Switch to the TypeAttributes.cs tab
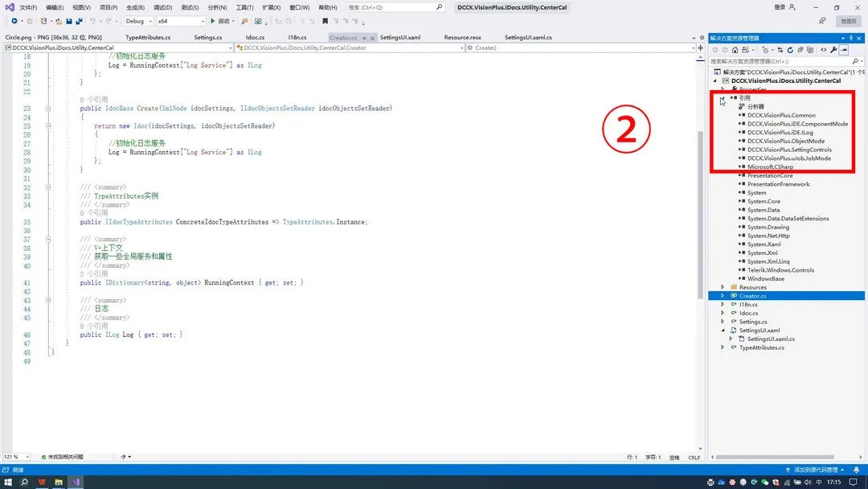Screen dimensions: 868x489 click(x=148, y=37)
